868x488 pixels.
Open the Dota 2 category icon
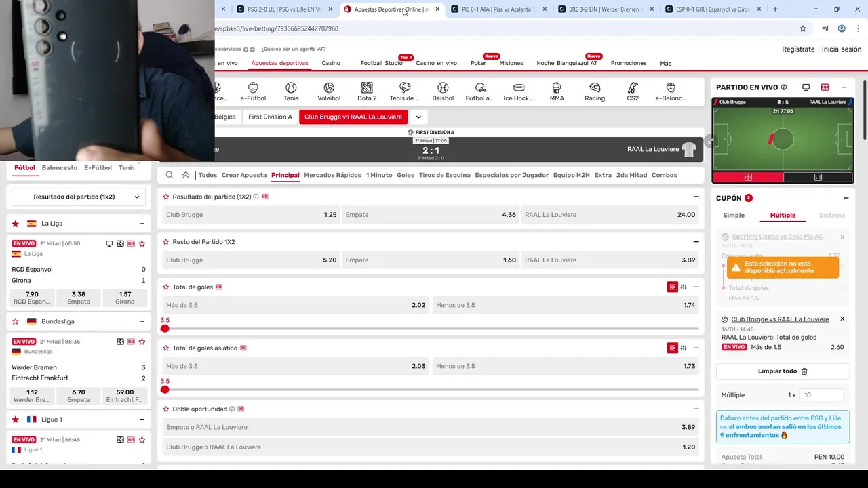point(367,91)
